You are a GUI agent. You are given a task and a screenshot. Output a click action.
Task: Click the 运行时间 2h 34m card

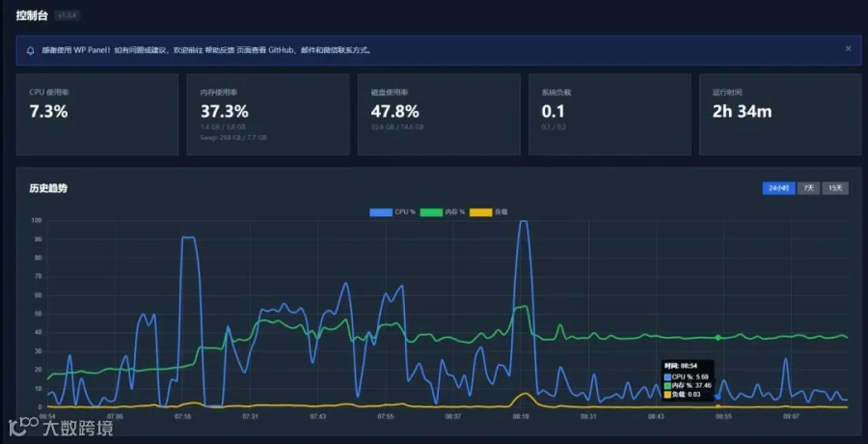[x=780, y=115]
